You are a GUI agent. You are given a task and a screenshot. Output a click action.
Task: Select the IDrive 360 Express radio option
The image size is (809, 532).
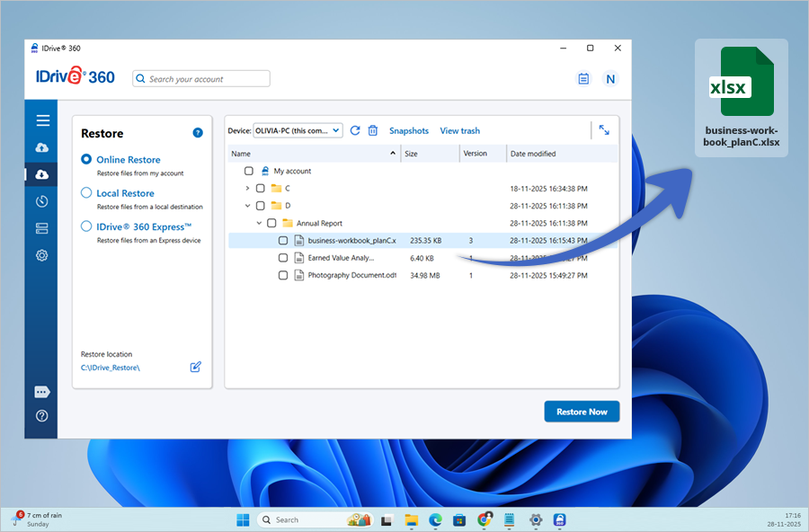[87, 226]
